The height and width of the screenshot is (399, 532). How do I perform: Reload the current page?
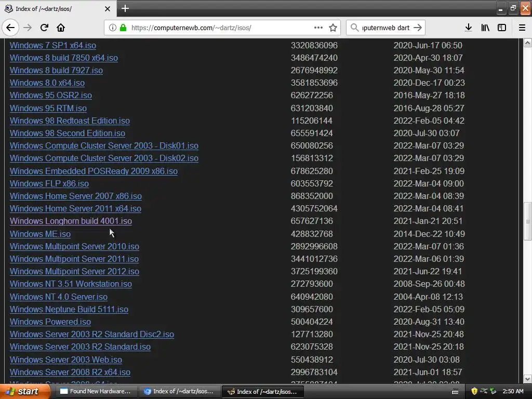pyautogui.click(x=44, y=28)
